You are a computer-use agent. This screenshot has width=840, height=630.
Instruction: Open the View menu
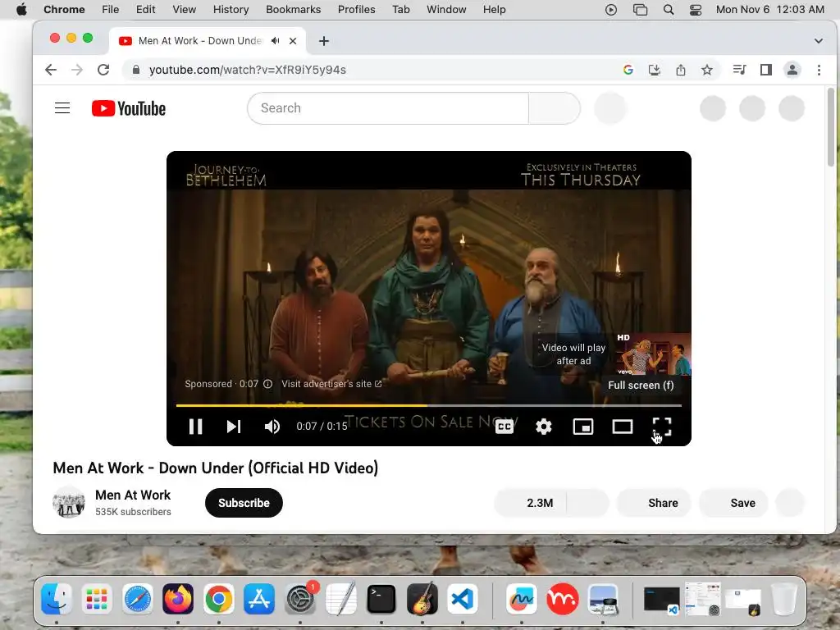pyautogui.click(x=184, y=10)
